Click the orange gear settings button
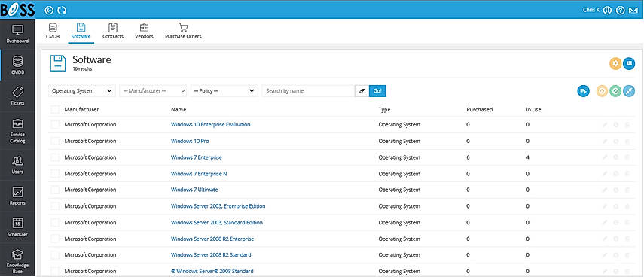Screen dimensions: 644x277 [615, 64]
